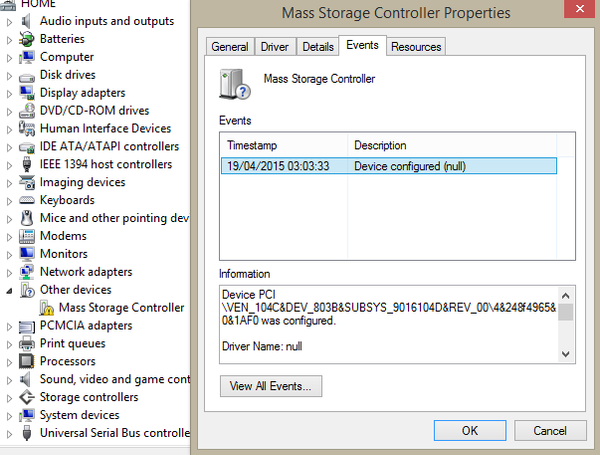600x455 pixels.
Task: Click the View All Events button
Action: tap(270, 385)
